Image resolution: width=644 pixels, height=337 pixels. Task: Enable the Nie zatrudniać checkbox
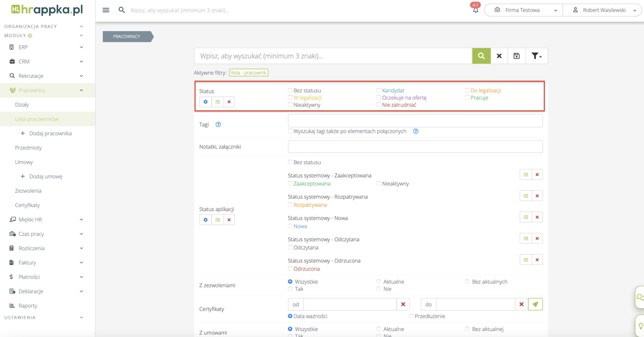click(378, 105)
